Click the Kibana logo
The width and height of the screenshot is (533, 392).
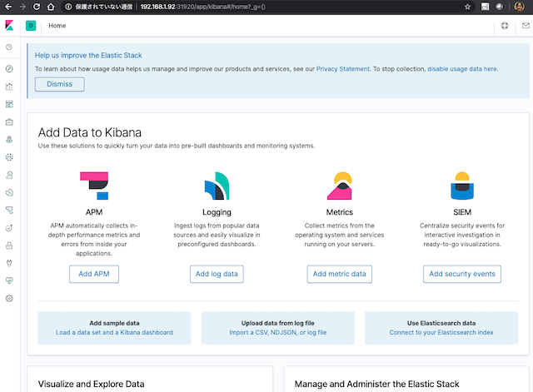(9, 26)
